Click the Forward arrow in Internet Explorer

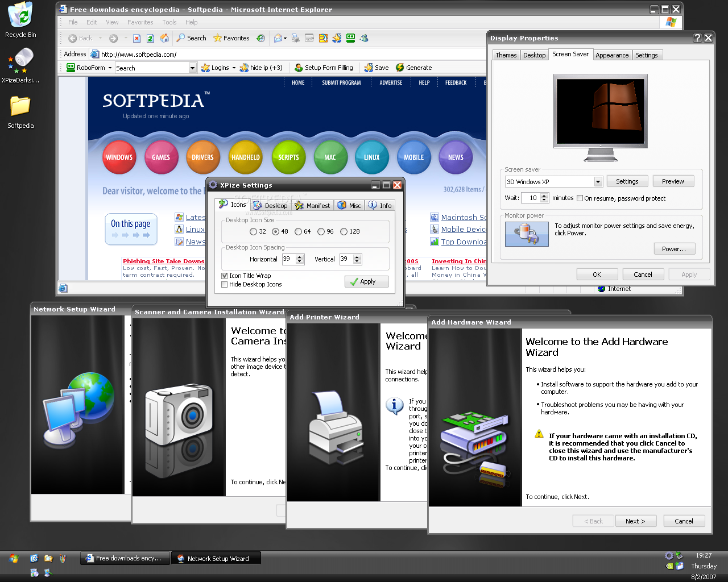coord(113,38)
